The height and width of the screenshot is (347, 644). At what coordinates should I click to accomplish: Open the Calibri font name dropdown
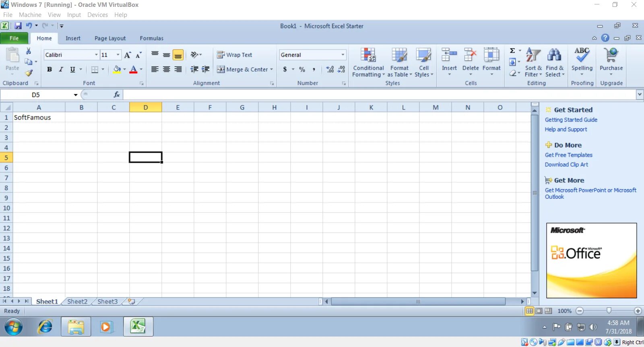[96, 55]
